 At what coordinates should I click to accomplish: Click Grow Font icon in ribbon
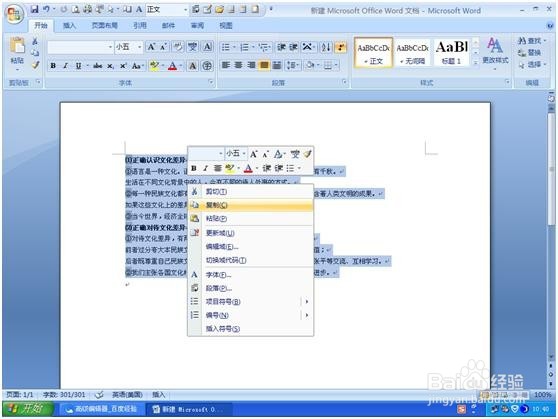click(151, 47)
